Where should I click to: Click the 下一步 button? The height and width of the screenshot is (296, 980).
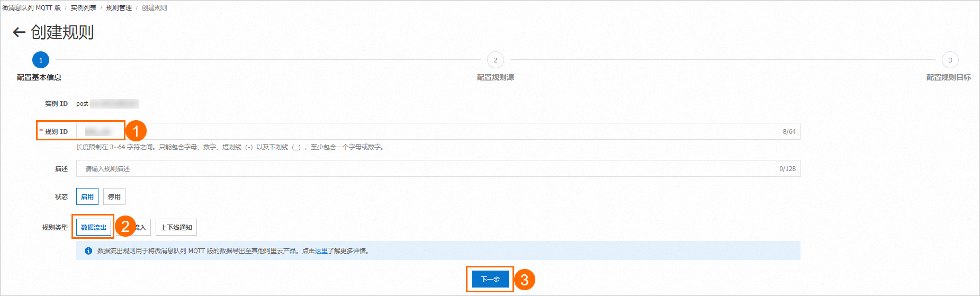coord(490,279)
